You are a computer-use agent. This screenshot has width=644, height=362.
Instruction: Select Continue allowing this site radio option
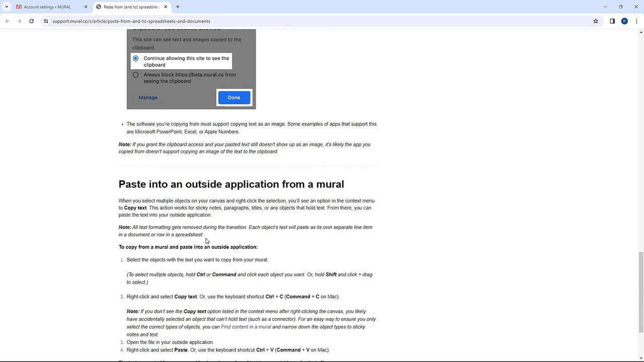(x=135, y=58)
